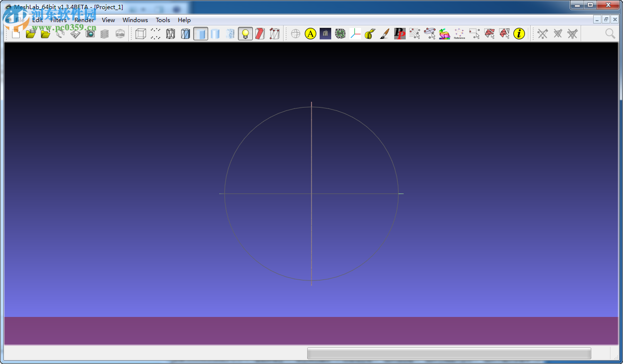Open the Render menu

coord(84,20)
